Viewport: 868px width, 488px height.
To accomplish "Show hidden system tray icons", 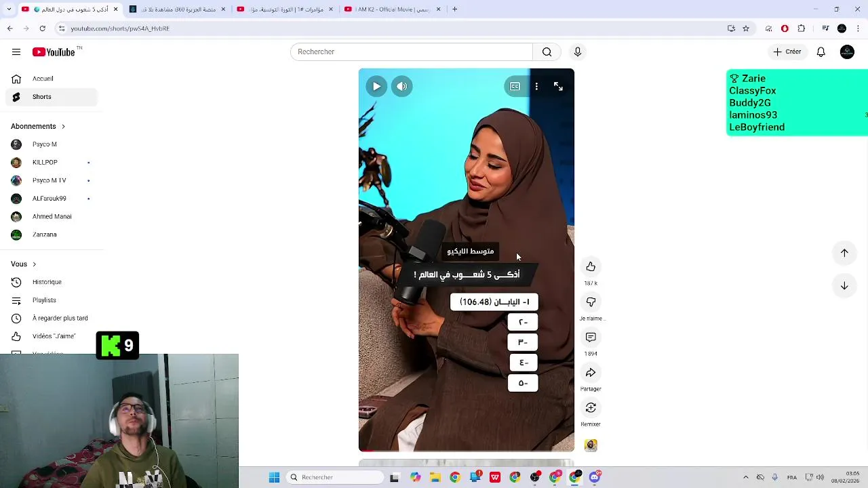I will coord(745,477).
